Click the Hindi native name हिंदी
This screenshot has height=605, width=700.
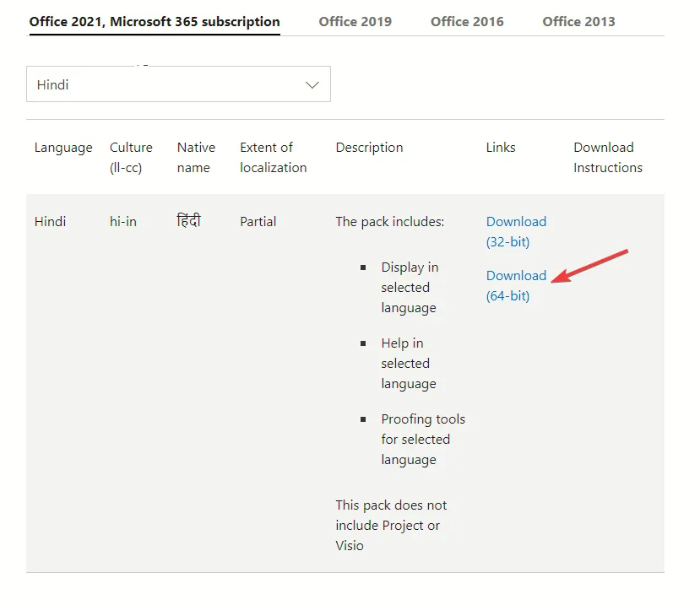[x=189, y=220]
